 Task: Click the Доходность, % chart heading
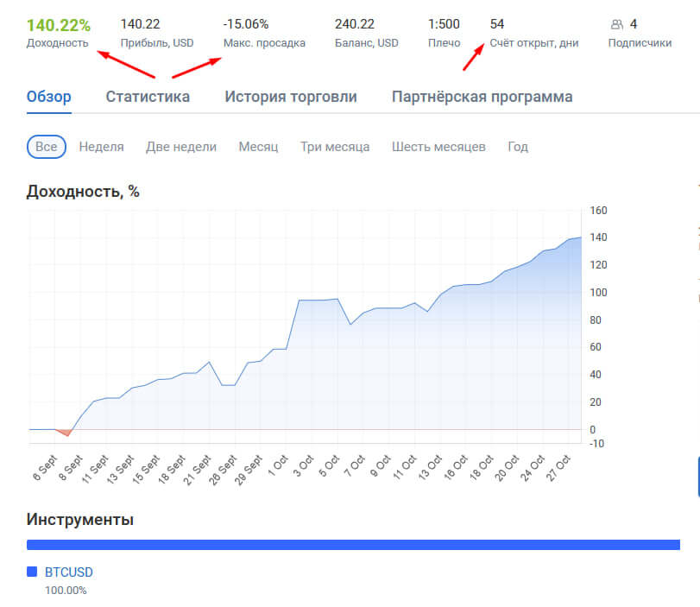pos(83,192)
